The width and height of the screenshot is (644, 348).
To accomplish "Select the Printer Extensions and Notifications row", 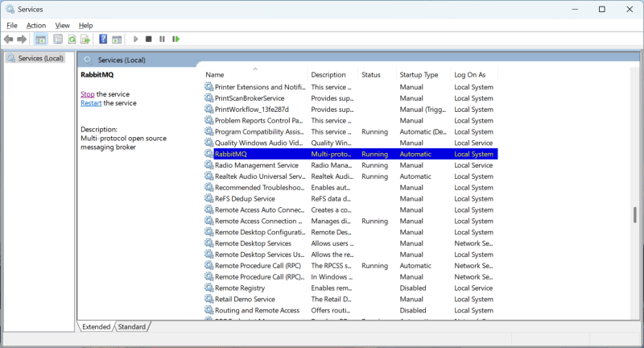I will [x=351, y=87].
